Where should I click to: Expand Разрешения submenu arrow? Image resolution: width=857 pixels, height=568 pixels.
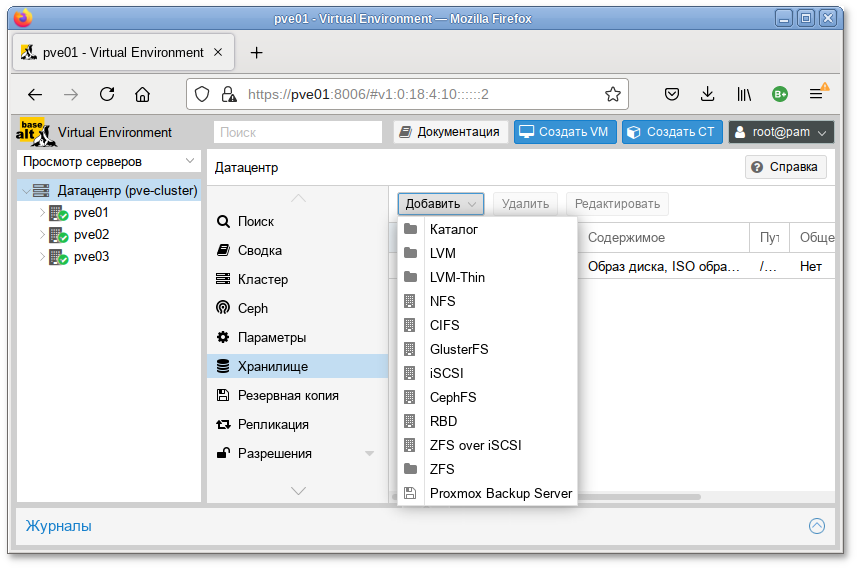(369, 453)
